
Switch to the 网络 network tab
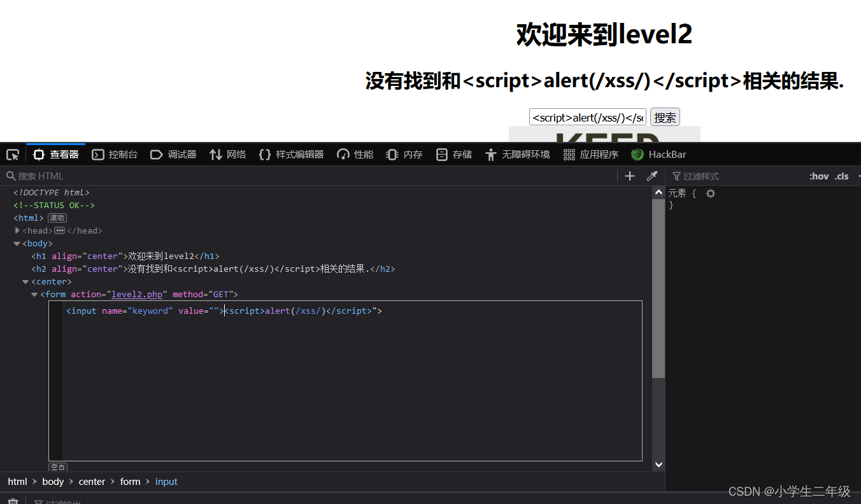coord(228,155)
